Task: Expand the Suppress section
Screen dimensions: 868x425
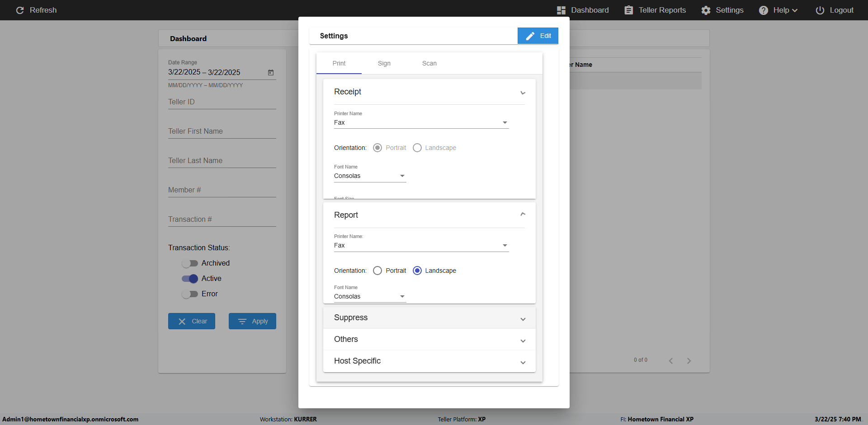Action: point(429,318)
